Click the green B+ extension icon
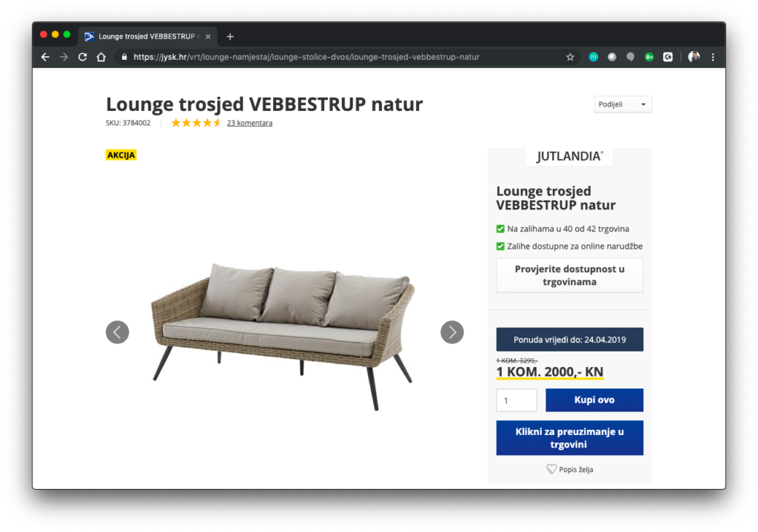This screenshot has height=532, width=758. pos(649,57)
